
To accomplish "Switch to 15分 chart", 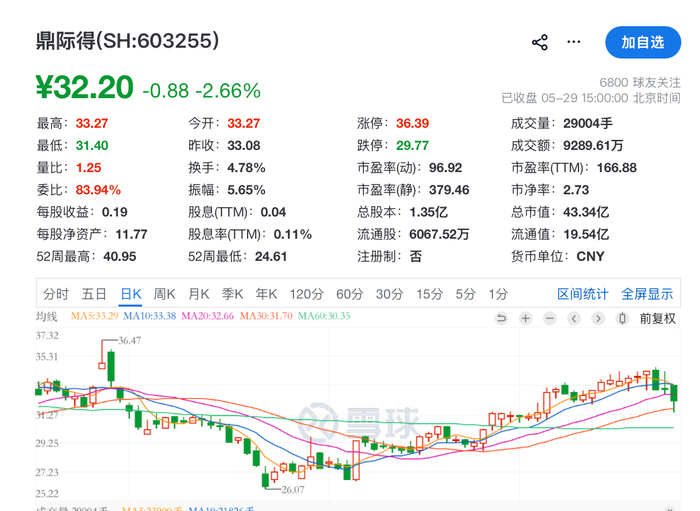I will pyautogui.click(x=429, y=294).
